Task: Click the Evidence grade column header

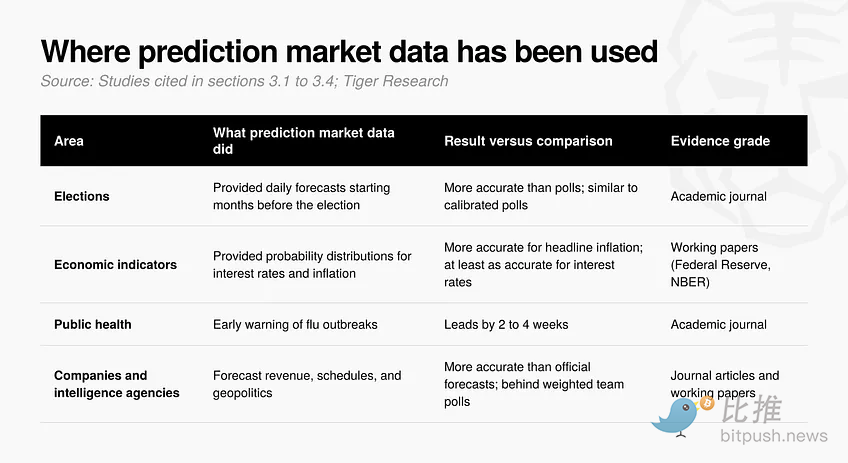Action: (x=720, y=141)
